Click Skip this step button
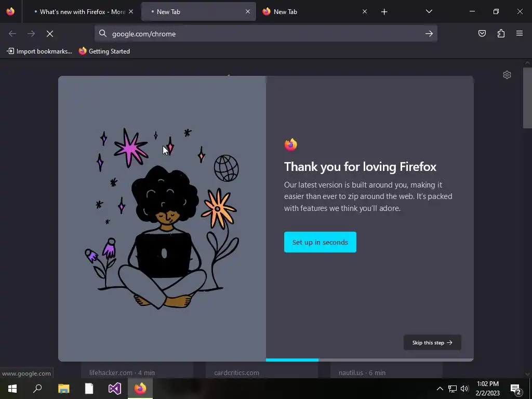Image resolution: width=532 pixels, height=399 pixels. coord(432,343)
